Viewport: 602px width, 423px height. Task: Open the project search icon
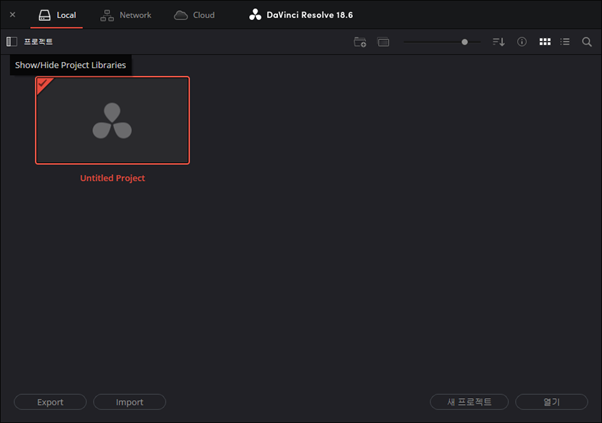(587, 41)
